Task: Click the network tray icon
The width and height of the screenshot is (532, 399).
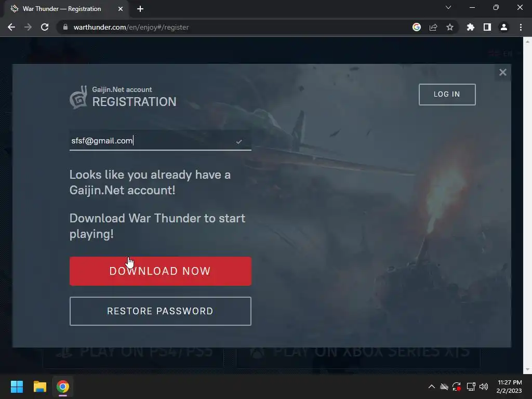Action: (x=471, y=387)
